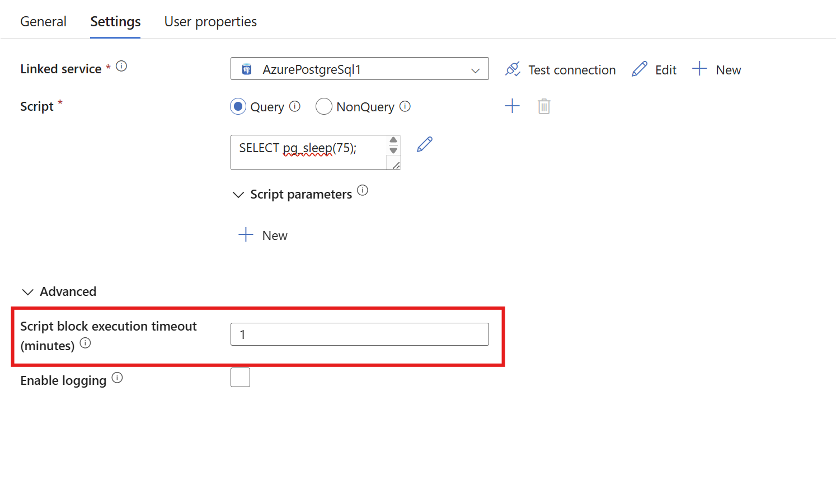Screen dimensions: 836x504
Task: Select the Query radio button
Action: (238, 106)
